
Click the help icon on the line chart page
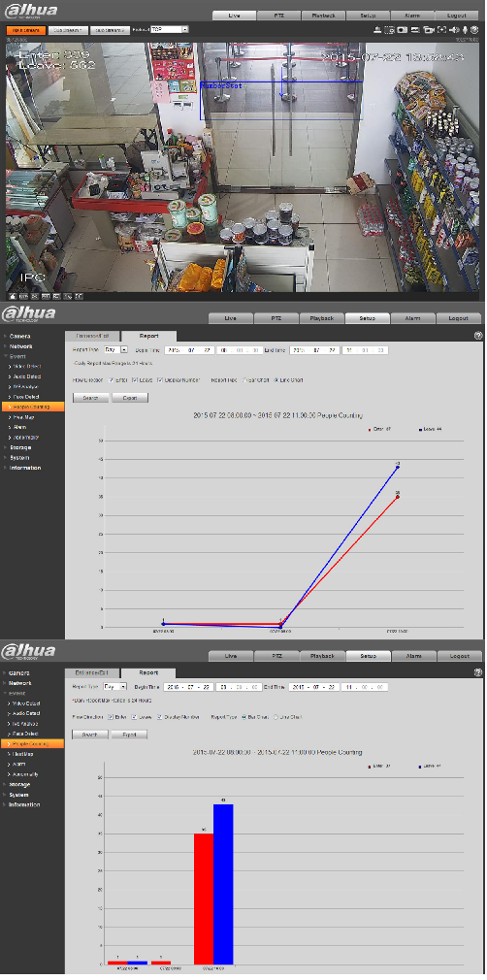pos(478,336)
